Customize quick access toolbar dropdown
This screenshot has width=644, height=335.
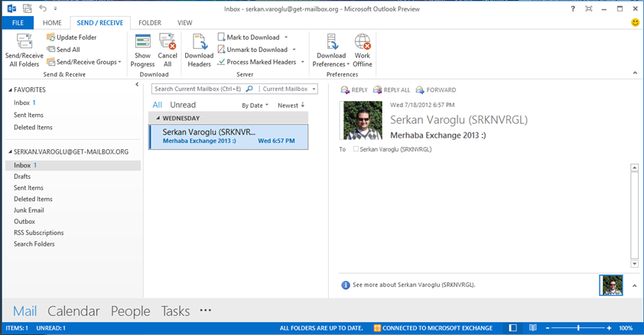click(x=55, y=8)
